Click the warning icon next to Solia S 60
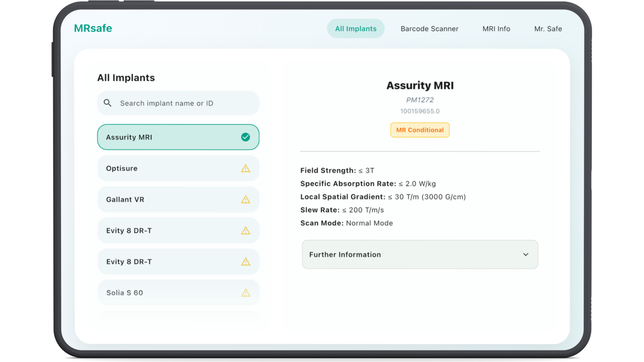Screen dimensions: 644x362 (246, 293)
